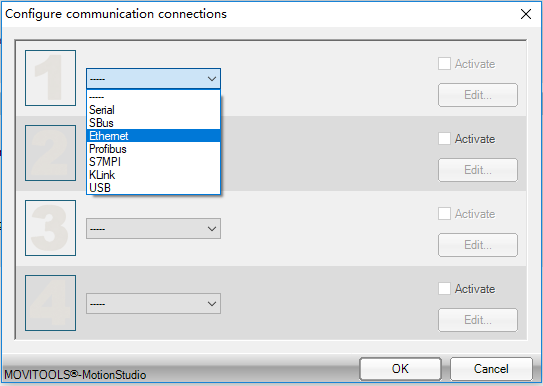Click the Cancel button

tap(491, 369)
